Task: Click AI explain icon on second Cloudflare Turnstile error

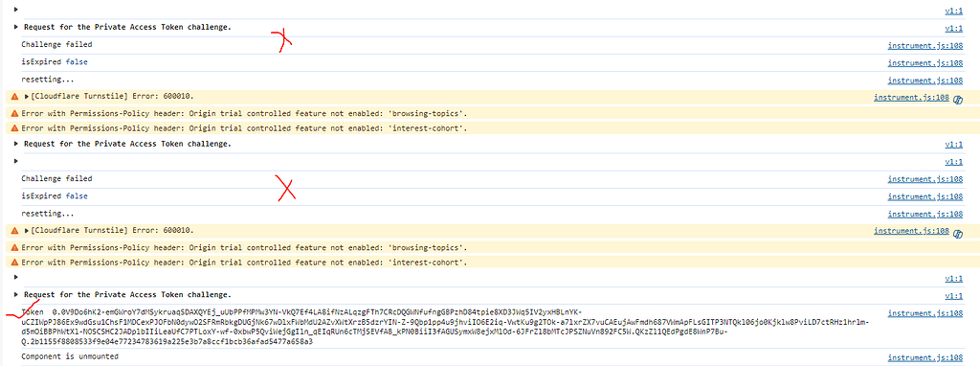Action: tap(957, 233)
